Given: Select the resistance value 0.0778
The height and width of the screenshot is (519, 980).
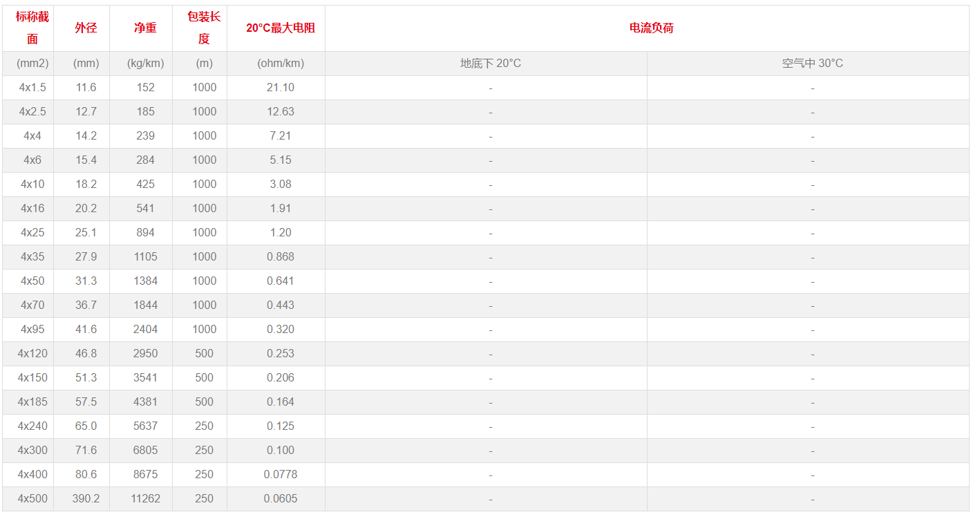Looking at the screenshot, I should click(x=281, y=475).
